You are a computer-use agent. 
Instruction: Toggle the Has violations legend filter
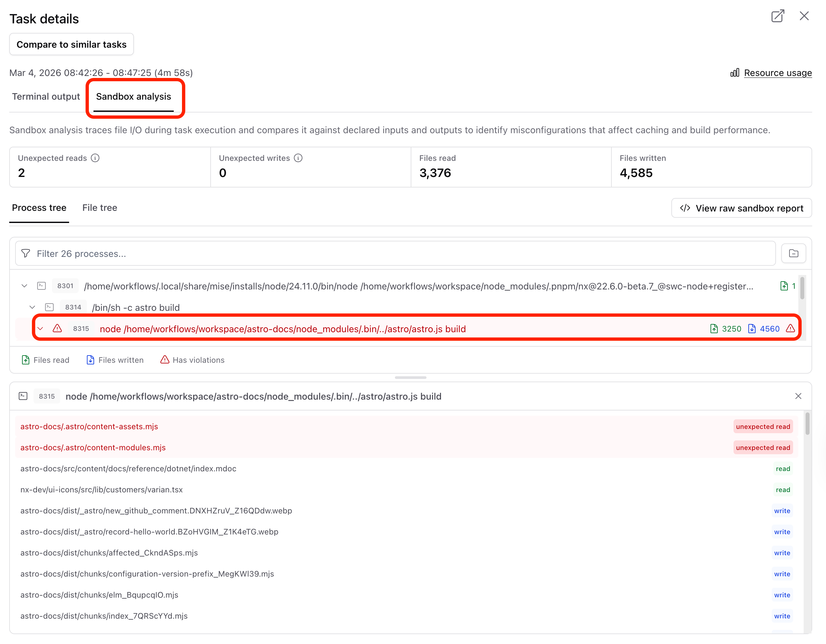pyautogui.click(x=192, y=360)
